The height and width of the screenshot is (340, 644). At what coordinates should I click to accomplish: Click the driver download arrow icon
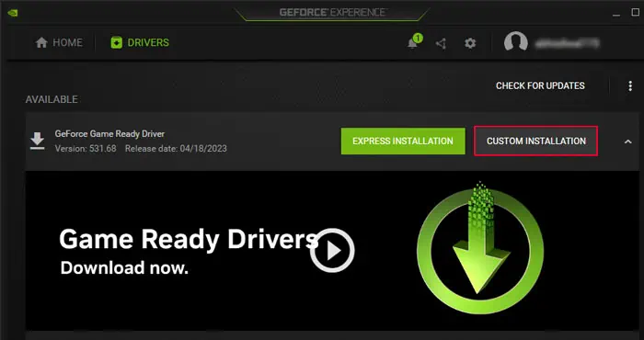click(x=38, y=141)
